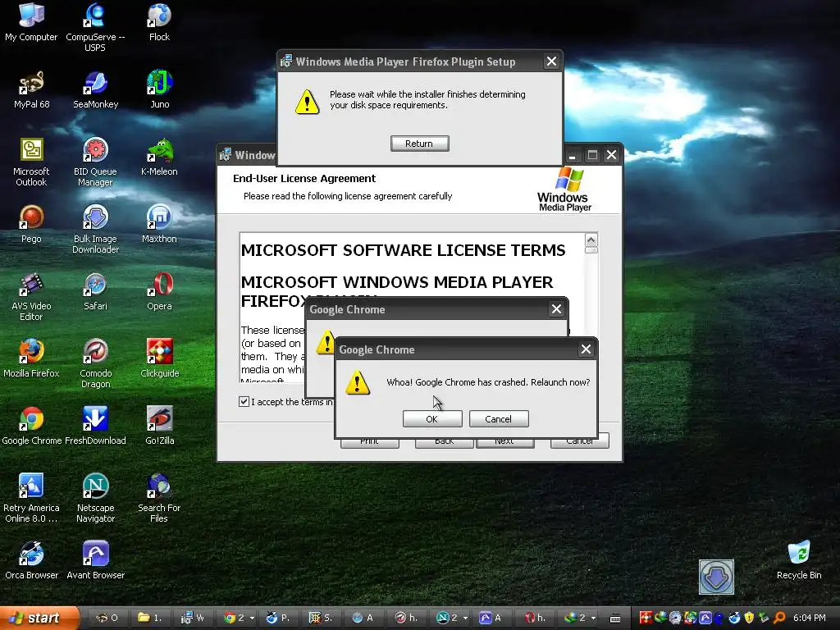
Task: Click OK to relaunch Google Chrome
Action: click(x=432, y=419)
